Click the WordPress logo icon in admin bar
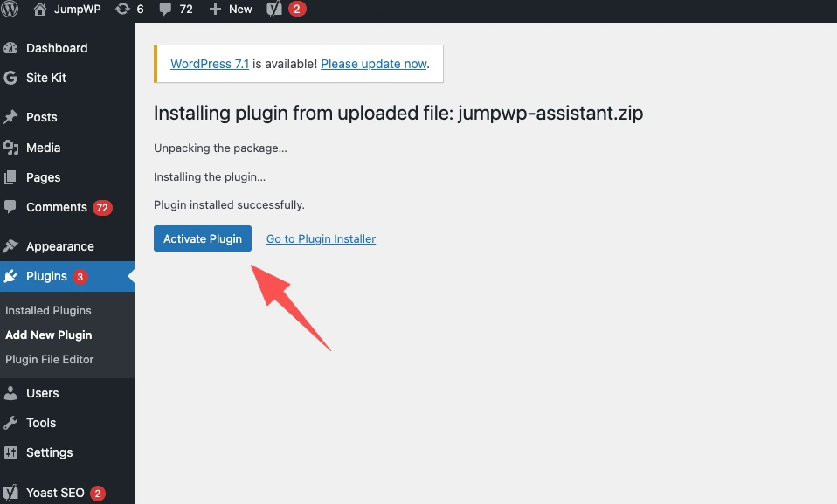 [9, 9]
